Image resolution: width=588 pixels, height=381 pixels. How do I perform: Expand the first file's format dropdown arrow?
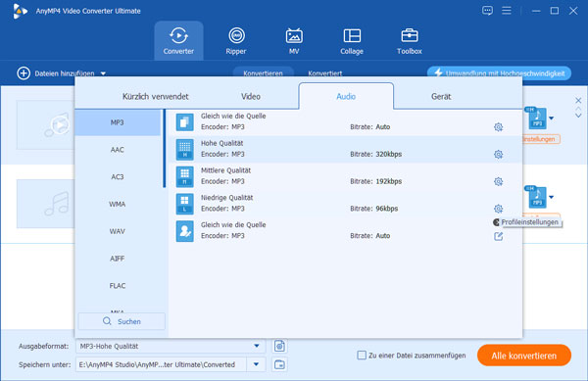tap(551, 118)
